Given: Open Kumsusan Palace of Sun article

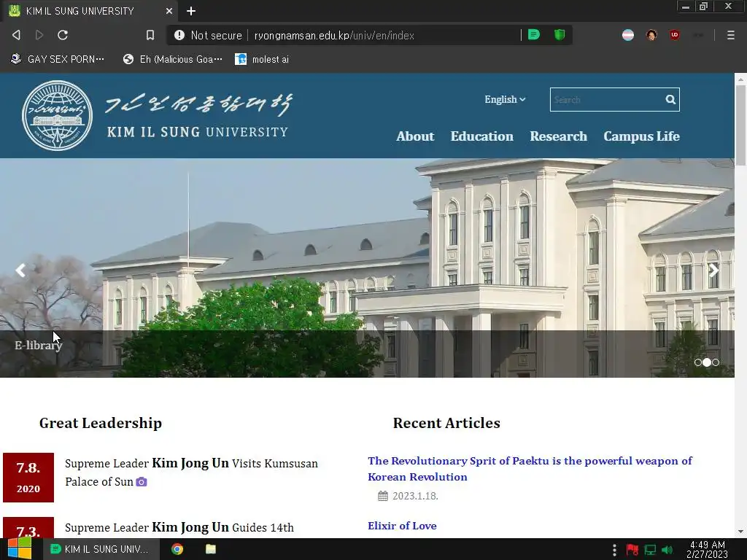Looking at the screenshot, I should 191,472.
